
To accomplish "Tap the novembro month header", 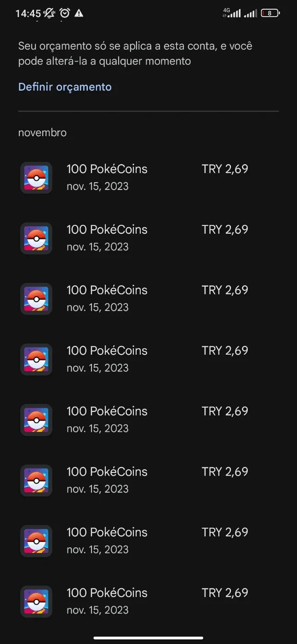I will tap(42, 132).
